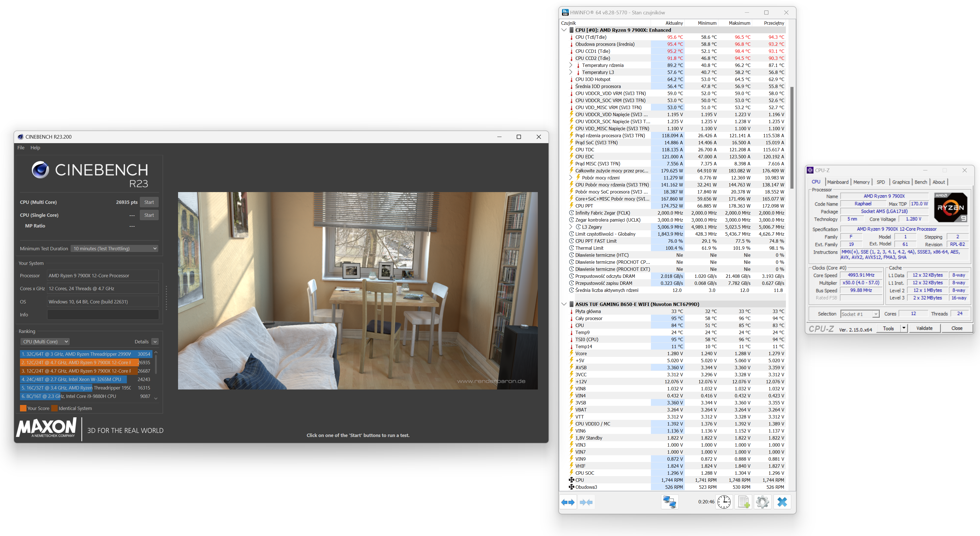Click the HWiNFO expand columns arrows icon
The width and height of the screenshot is (980, 536).
tap(568, 502)
